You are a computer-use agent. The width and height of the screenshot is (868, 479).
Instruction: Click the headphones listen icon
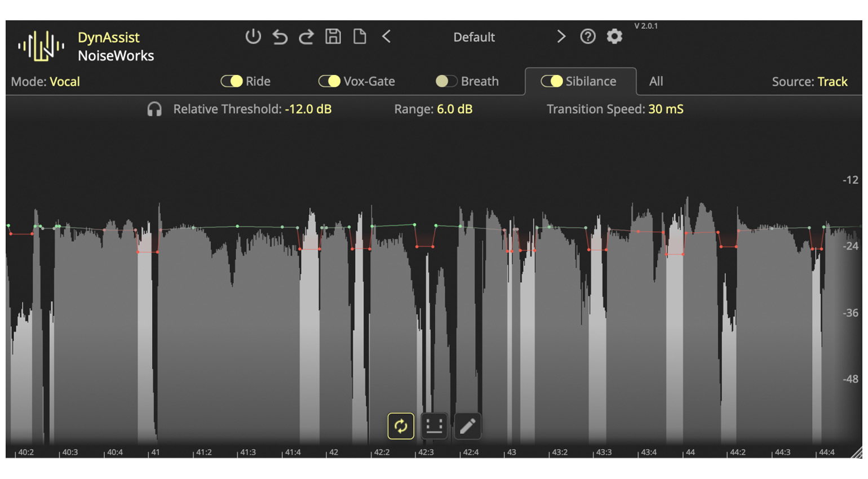tap(154, 109)
